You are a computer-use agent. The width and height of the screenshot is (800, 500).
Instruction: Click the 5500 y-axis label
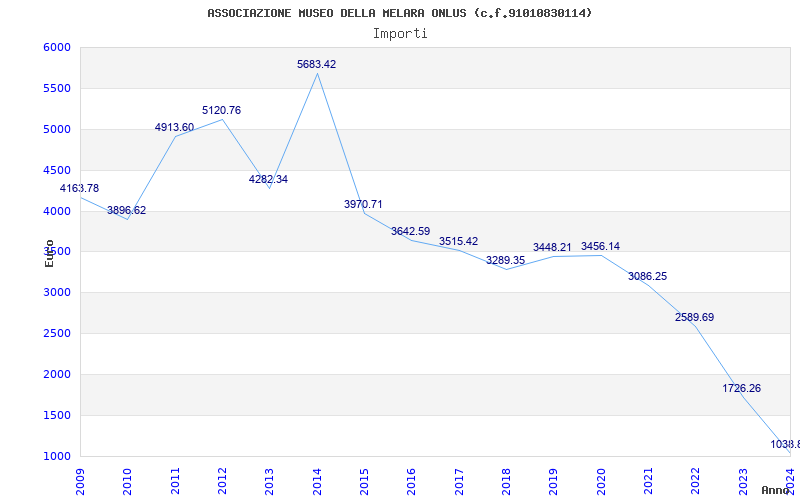[x=57, y=88]
